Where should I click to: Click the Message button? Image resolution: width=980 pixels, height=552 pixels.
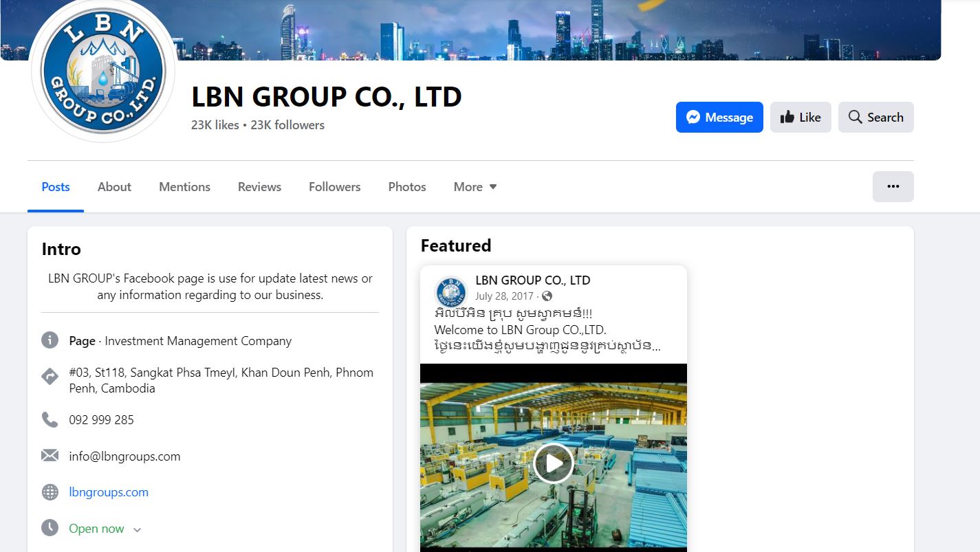click(x=719, y=118)
